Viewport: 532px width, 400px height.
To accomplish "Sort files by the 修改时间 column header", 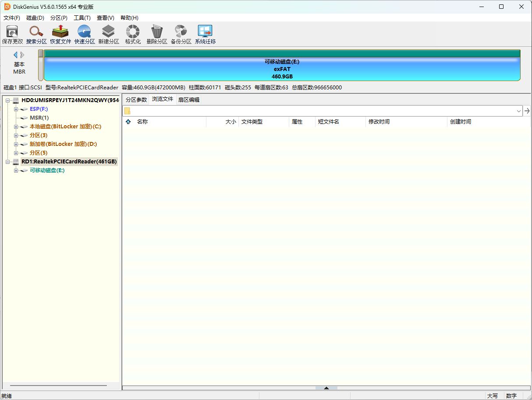I will [x=379, y=122].
